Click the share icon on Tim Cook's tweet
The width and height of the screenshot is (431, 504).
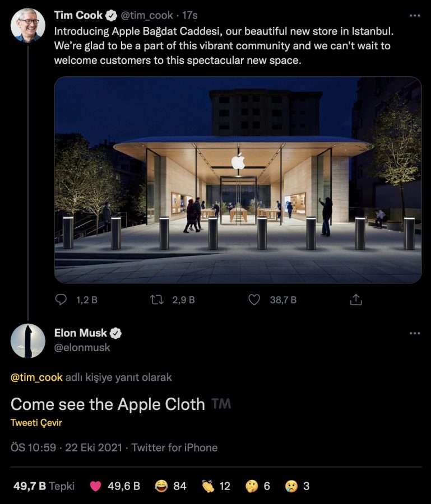point(356,300)
